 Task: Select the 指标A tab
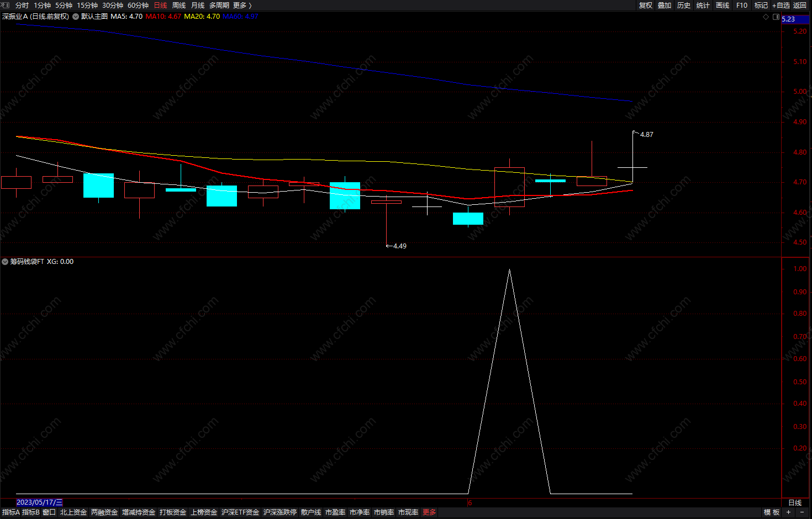11,512
